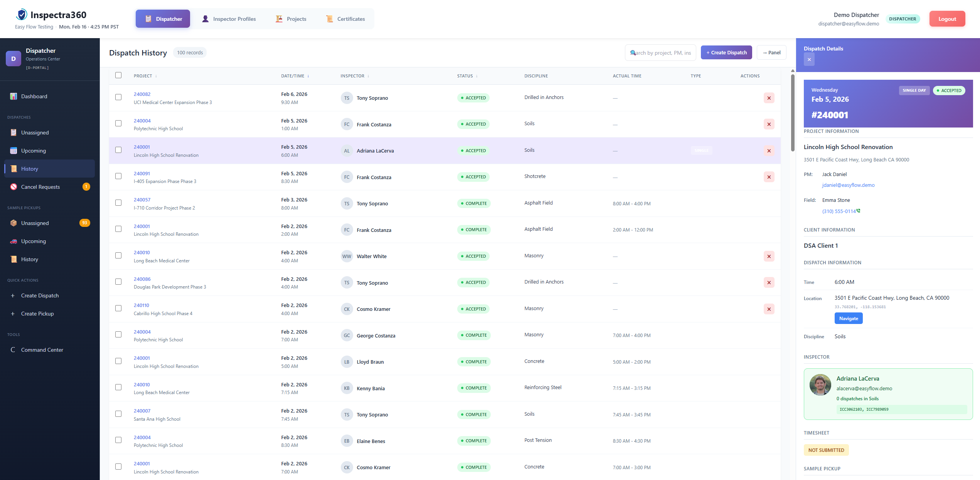Switch to the Inspector Profiles tab
Screen dimensions: 980x480
point(234,18)
